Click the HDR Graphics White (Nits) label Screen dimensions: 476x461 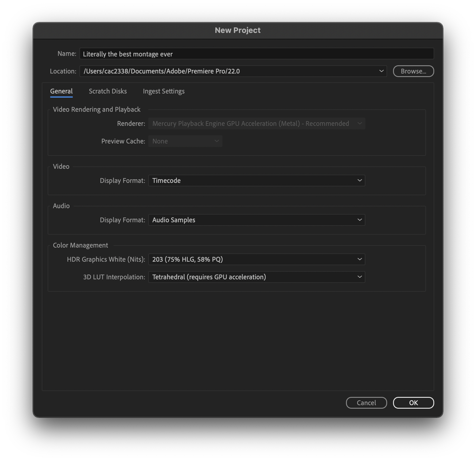click(x=106, y=259)
